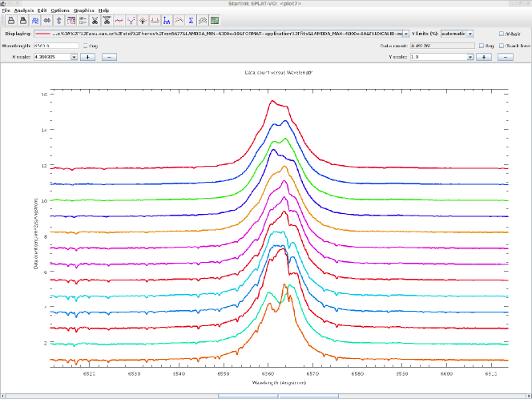Click the Y scale 1.0 value field

point(438,57)
